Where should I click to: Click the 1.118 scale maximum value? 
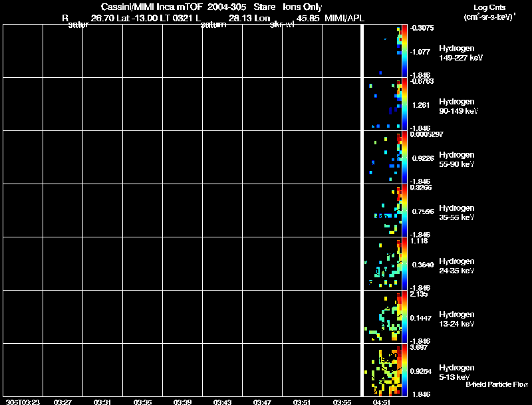(x=419, y=241)
